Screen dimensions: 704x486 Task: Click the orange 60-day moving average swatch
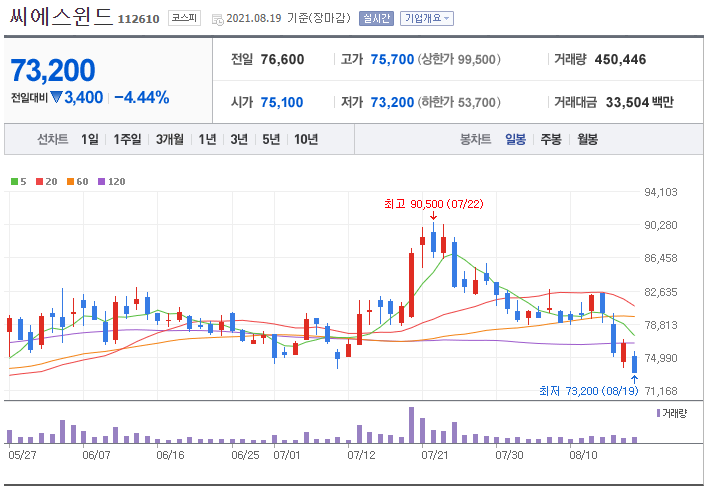pyautogui.click(x=70, y=181)
